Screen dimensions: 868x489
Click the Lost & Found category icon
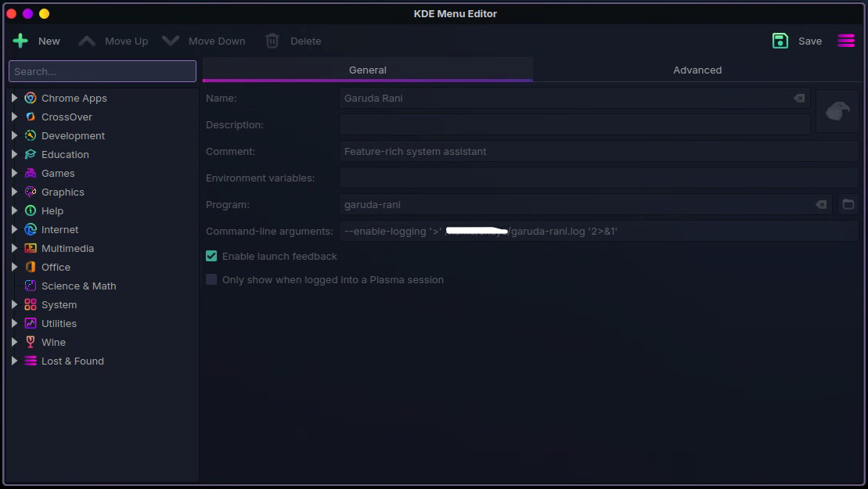(31, 361)
